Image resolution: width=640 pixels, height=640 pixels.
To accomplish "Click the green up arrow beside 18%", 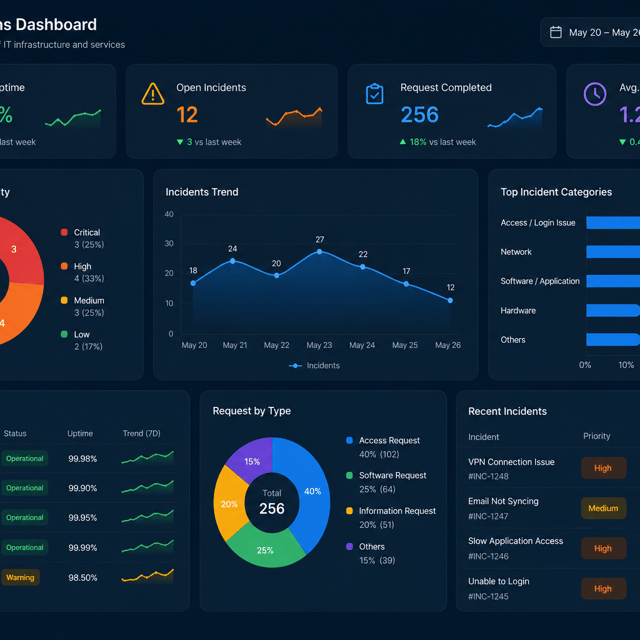I will tap(403, 142).
